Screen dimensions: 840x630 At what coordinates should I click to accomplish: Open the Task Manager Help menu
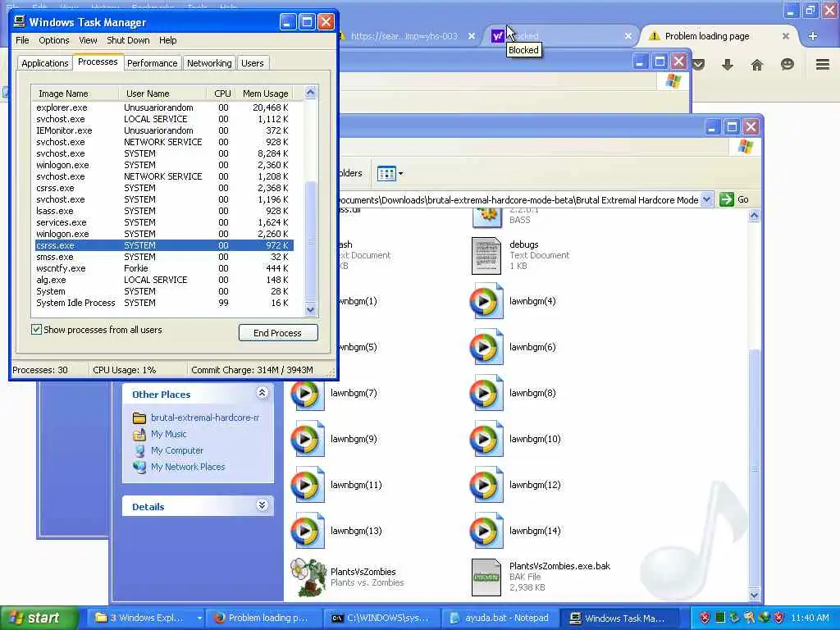pos(167,40)
